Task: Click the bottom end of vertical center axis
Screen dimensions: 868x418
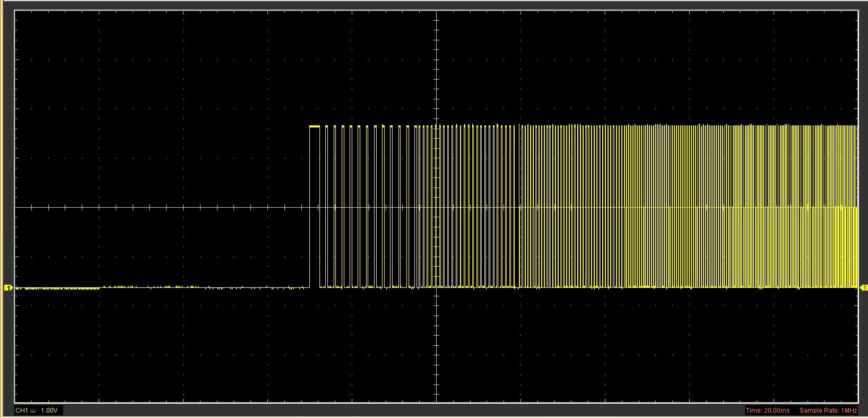Action: [x=436, y=400]
